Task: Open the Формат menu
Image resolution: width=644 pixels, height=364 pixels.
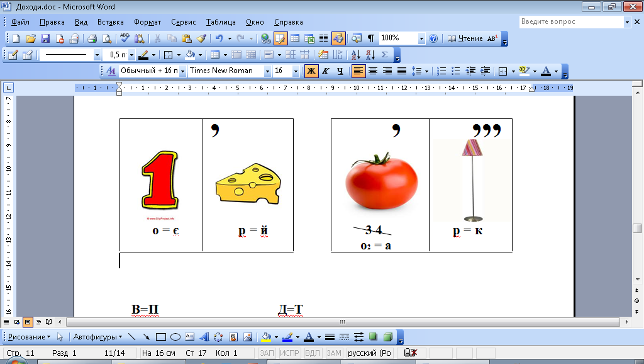Action: pyautogui.click(x=147, y=22)
